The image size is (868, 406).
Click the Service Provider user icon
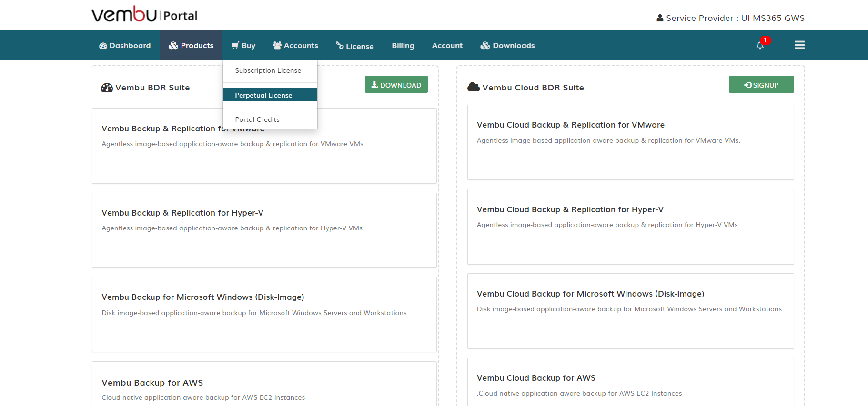click(x=660, y=18)
